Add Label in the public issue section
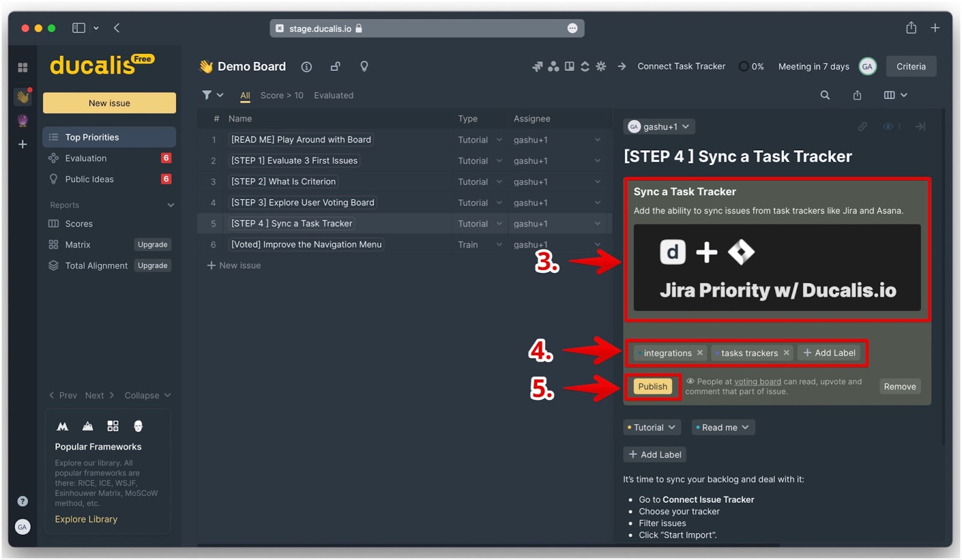 [x=829, y=353]
